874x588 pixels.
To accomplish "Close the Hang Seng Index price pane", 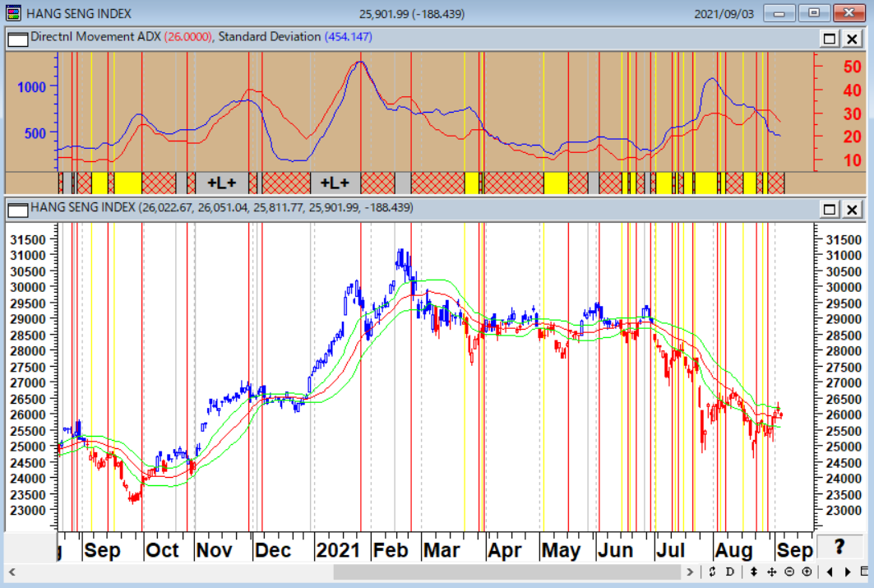I will (x=852, y=209).
